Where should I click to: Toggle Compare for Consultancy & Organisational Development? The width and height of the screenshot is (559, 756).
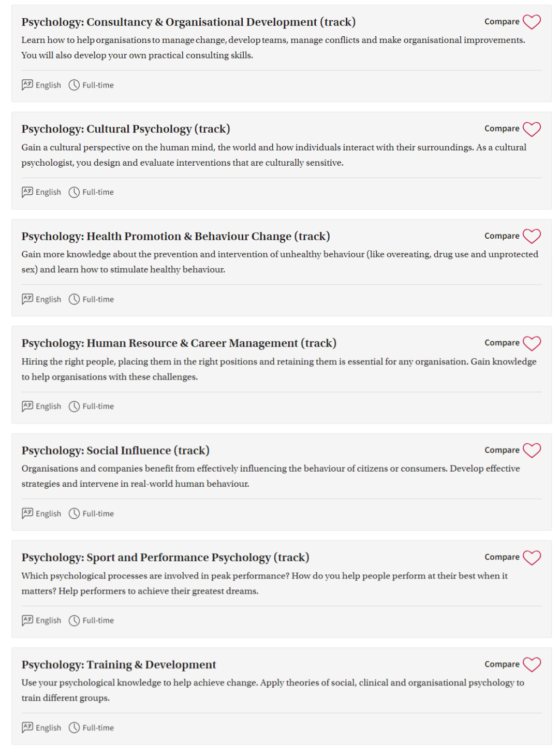click(502, 22)
